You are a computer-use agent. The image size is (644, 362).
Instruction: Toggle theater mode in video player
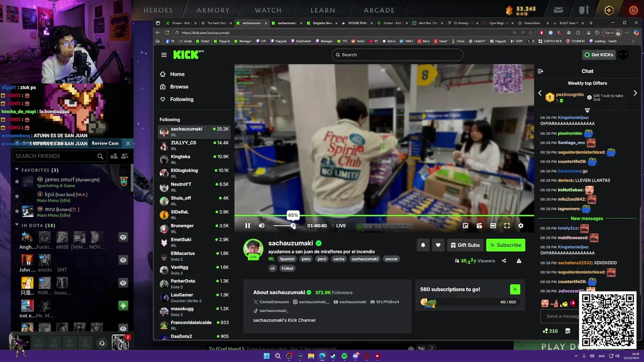point(493,226)
